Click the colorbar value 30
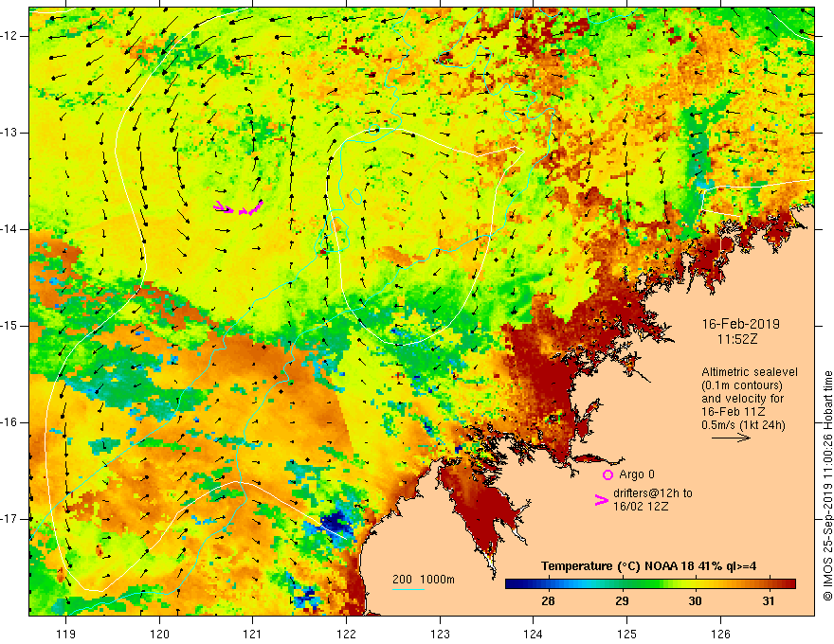The width and height of the screenshot is (834, 644). pos(695,601)
